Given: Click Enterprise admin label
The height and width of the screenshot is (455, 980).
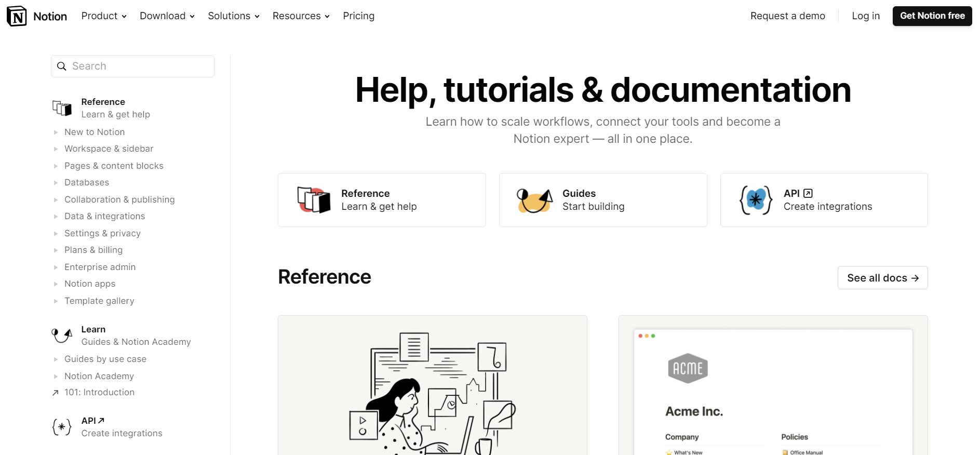Looking at the screenshot, I should [x=100, y=267].
